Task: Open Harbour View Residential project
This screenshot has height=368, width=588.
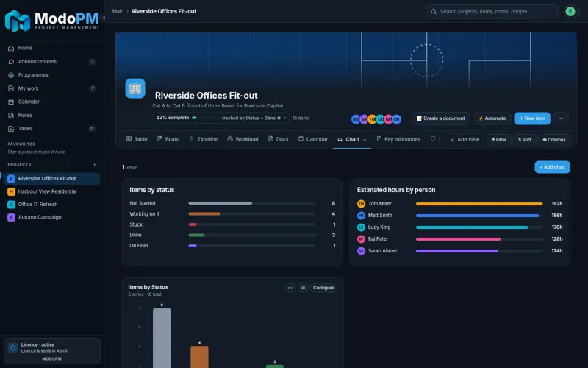Action: click(52, 191)
